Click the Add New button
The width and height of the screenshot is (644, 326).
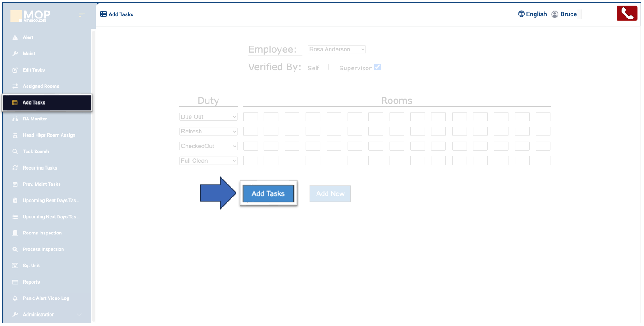[330, 193]
